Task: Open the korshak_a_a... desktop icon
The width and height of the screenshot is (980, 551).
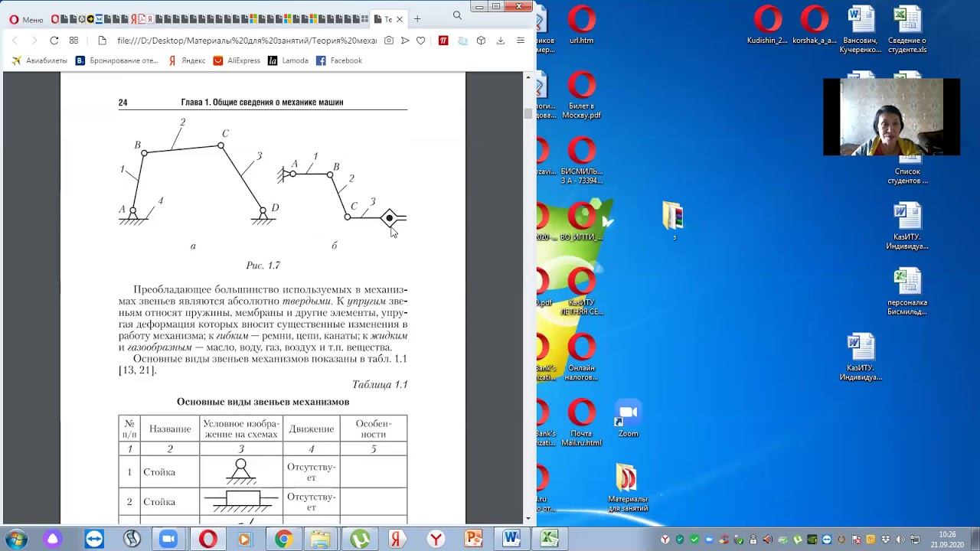Action: 814,25
